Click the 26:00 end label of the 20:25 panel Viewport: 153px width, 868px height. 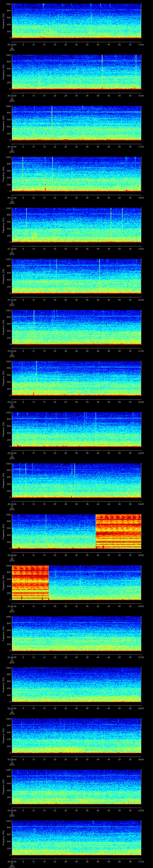point(141,606)
